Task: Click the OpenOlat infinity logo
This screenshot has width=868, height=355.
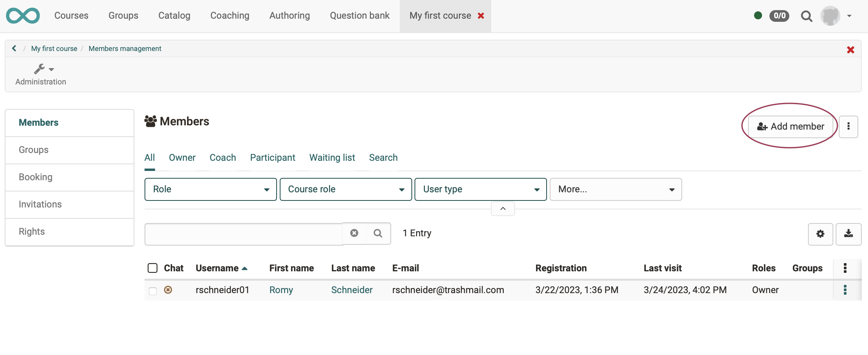Action: click(x=23, y=16)
